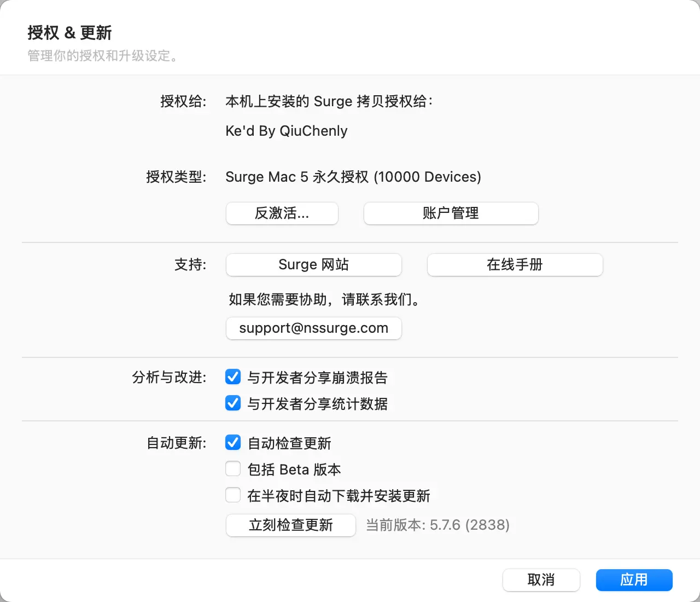The height and width of the screenshot is (602, 700).
Task: Click the 授权 & 更新 title
Action: coord(69,33)
